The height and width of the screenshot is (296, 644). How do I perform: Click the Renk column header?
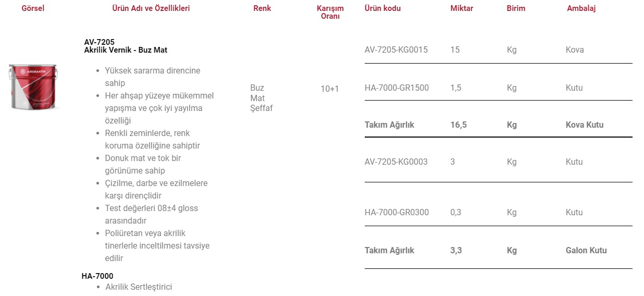click(x=262, y=8)
